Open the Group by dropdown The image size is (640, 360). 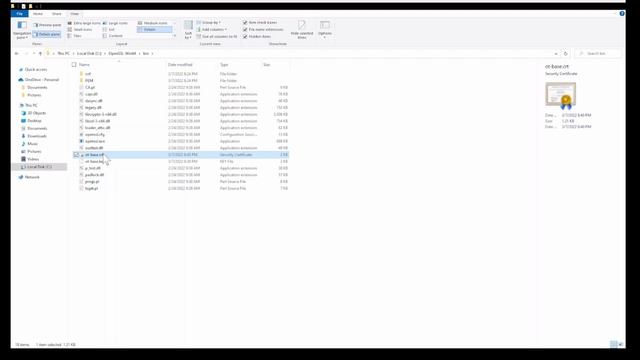pos(209,22)
